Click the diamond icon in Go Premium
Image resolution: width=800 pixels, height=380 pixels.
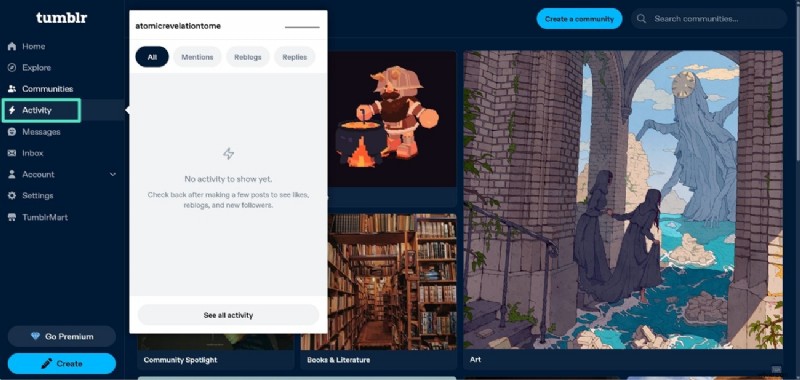coord(35,337)
